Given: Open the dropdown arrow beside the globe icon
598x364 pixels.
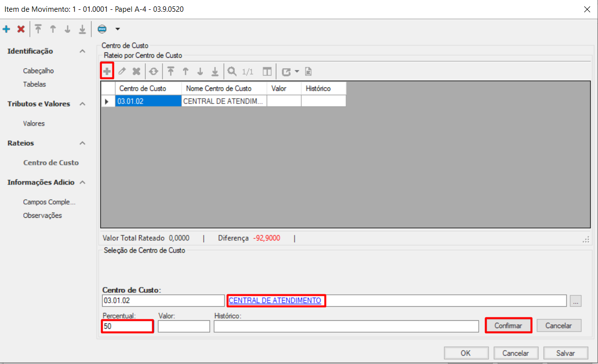Looking at the screenshot, I should [x=117, y=29].
